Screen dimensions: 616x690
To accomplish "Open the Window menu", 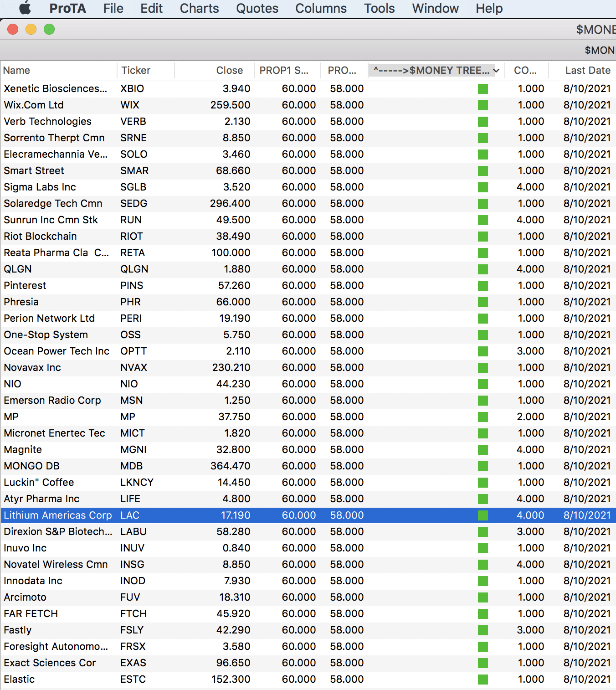I will 435,8.
